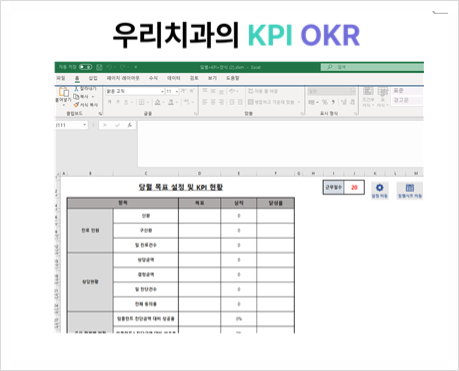Click Center align icon

coord(213,102)
